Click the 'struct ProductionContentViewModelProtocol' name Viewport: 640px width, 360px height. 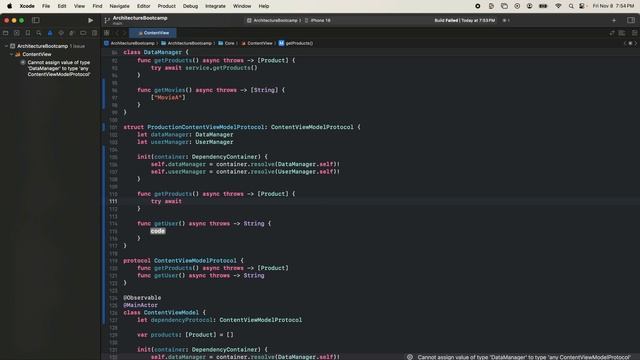coord(205,127)
